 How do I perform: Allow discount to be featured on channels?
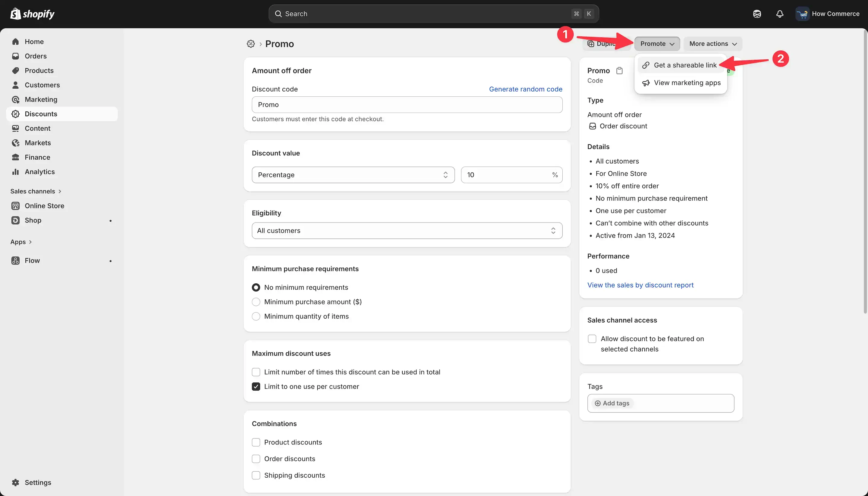click(x=592, y=339)
